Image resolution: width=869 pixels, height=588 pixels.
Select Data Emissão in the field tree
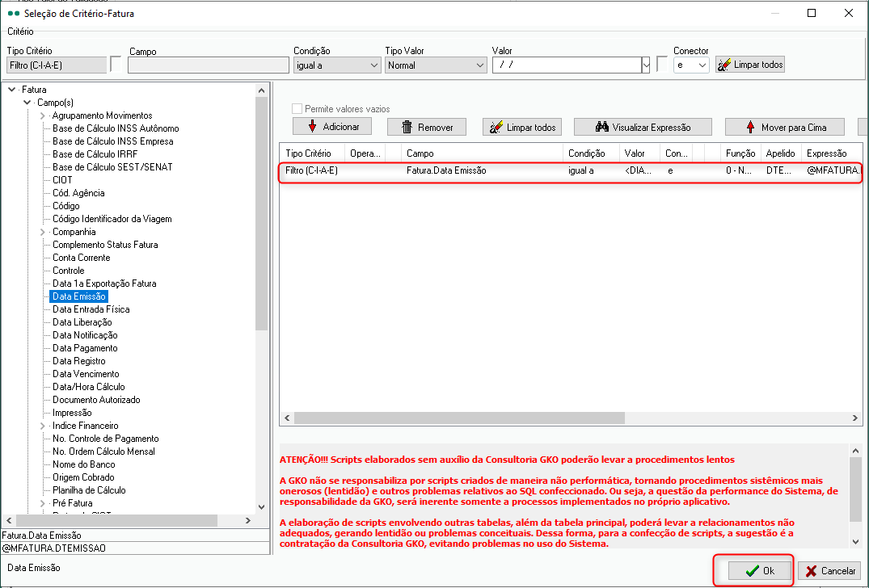click(78, 296)
